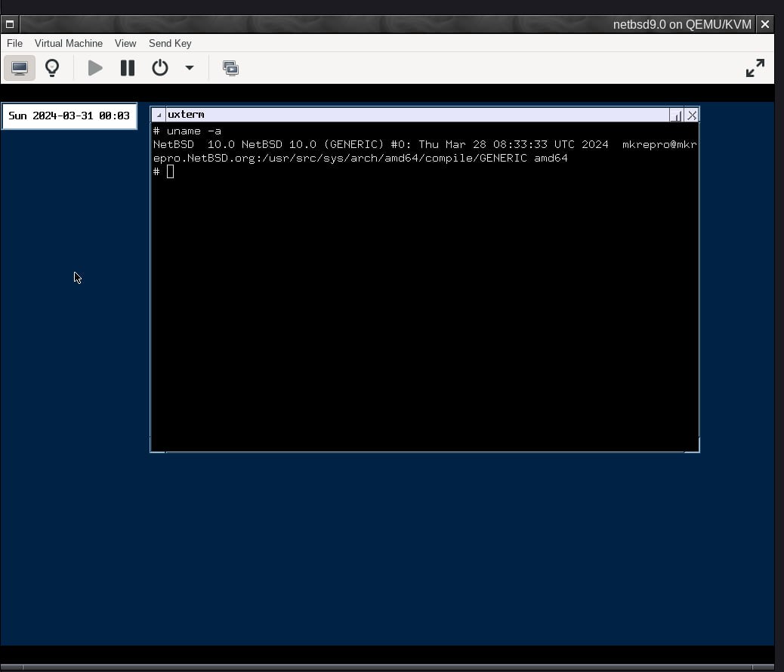
Task: Click the uxterm title bar
Action: pos(418,115)
